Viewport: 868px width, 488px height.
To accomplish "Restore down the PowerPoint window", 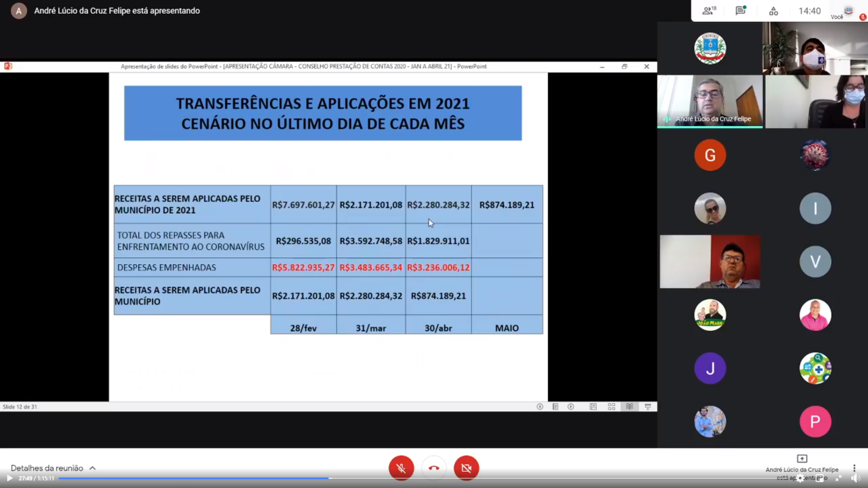I will tap(624, 66).
